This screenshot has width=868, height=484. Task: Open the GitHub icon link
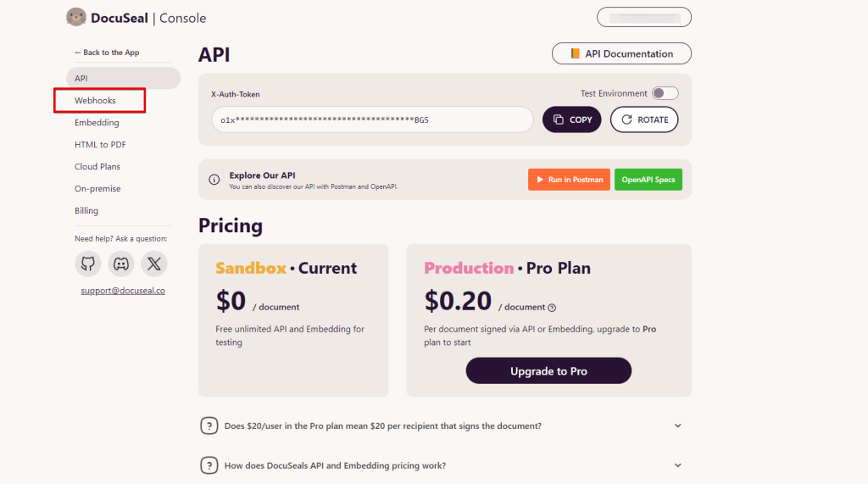click(x=88, y=264)
